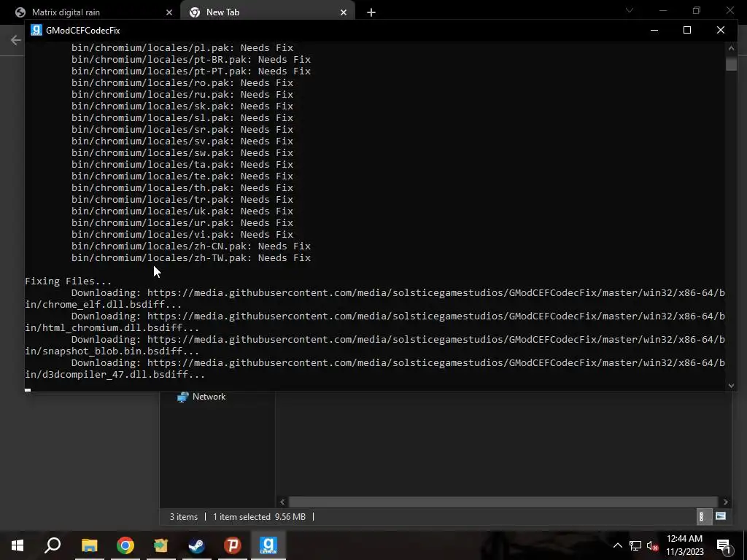Viewport: 747px width, 560px height.
Task: Switch File Explorer to large icons view
Action: point(721,517)
